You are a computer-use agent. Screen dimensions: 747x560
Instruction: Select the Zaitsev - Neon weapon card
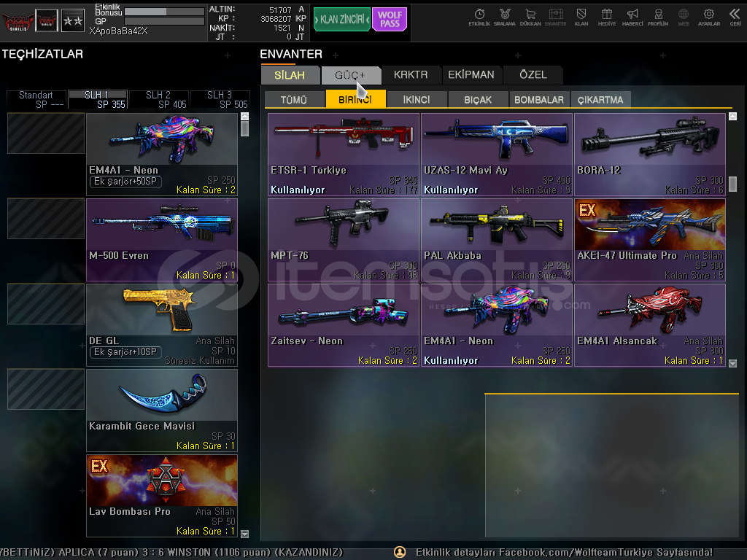[x=344, y=325]
